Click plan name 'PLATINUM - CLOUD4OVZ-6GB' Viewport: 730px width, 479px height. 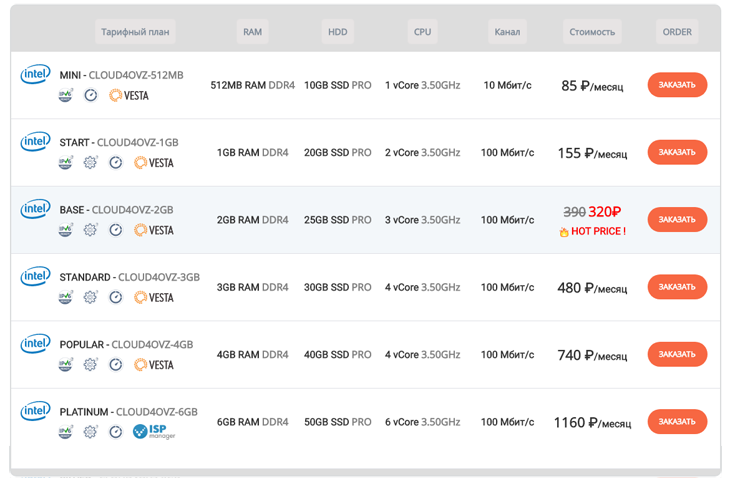click(128, 412)
